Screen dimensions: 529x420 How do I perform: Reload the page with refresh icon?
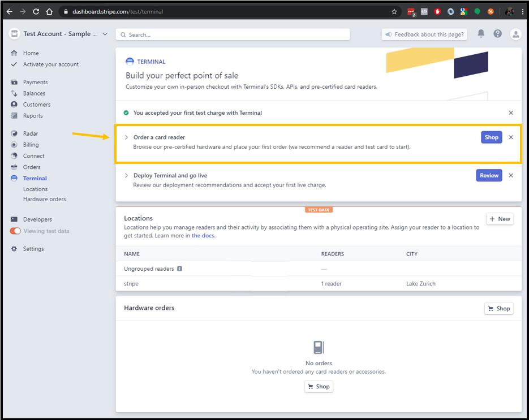tap(36, 11)
